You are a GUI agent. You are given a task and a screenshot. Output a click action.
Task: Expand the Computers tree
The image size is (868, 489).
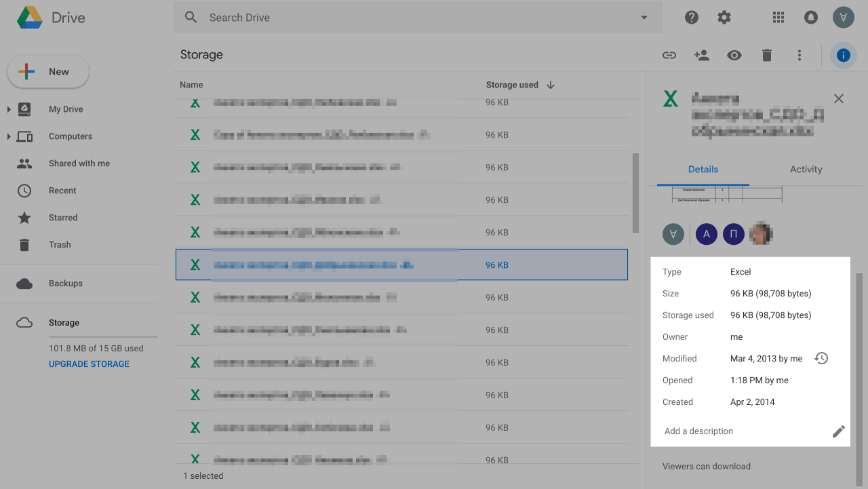(x=9, y=136)
